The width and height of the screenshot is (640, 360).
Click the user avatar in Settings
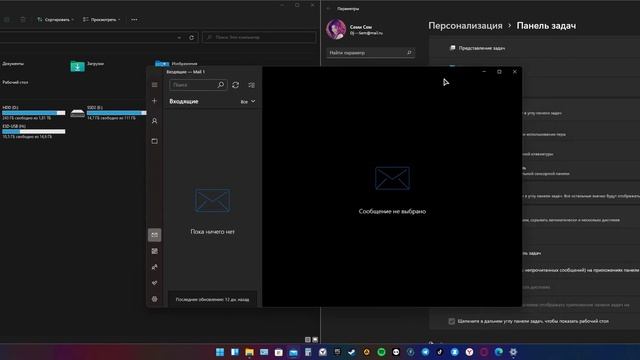(336, 29)
